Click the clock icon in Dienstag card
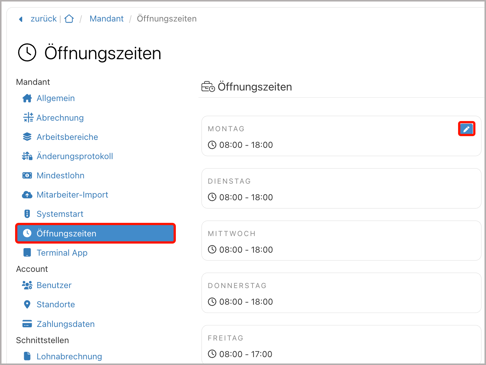The width and height of the screenshot is (486, 365). pyautogui.click(x=212, y=197)
